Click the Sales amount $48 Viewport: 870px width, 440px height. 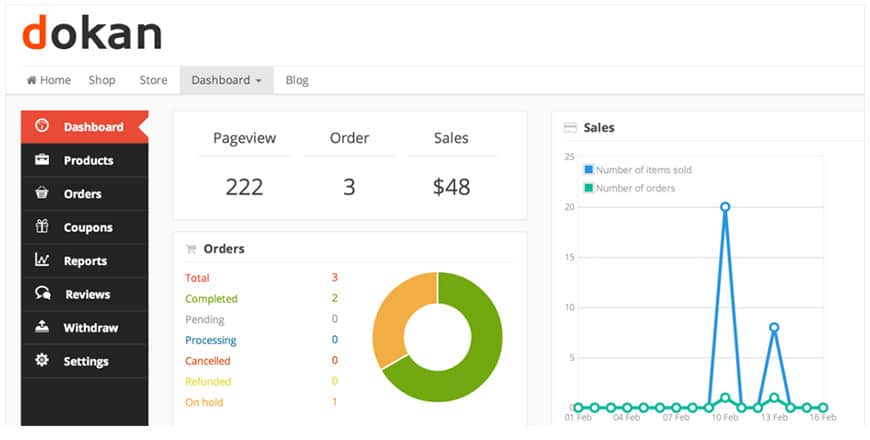point(451,187)
